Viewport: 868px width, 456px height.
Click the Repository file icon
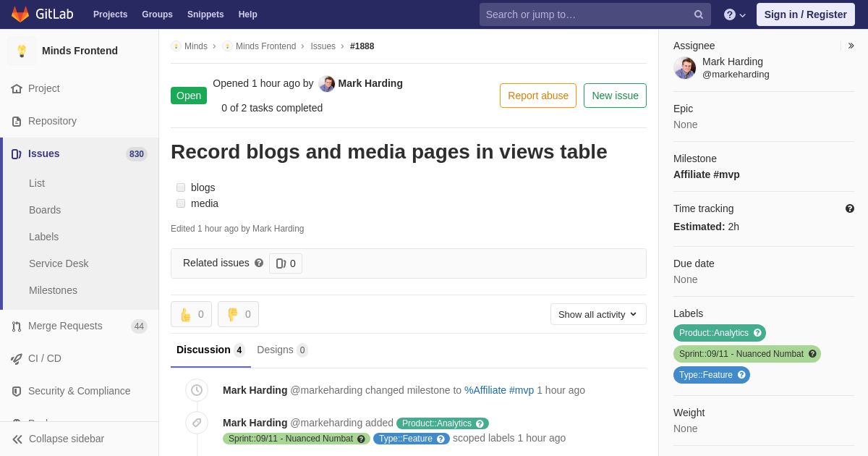(17, 121)
